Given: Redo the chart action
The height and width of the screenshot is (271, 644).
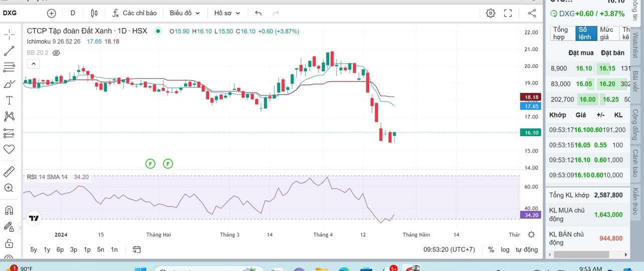Looking at the screenshot, I should point(275,13).
